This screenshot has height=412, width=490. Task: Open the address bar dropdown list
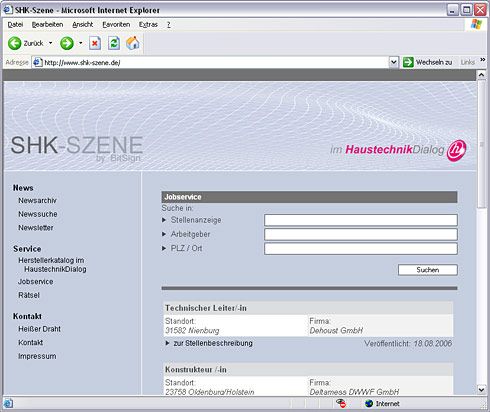[x=394, y=62]
